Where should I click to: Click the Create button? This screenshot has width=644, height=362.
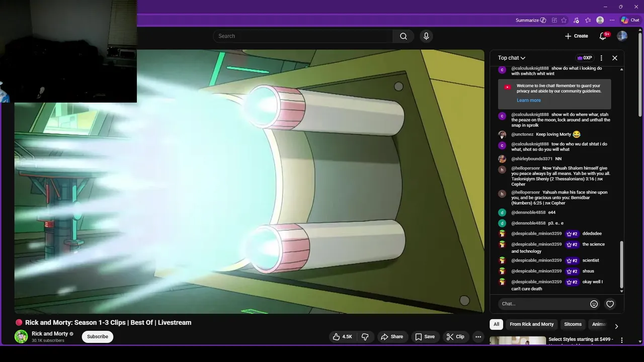577,36
